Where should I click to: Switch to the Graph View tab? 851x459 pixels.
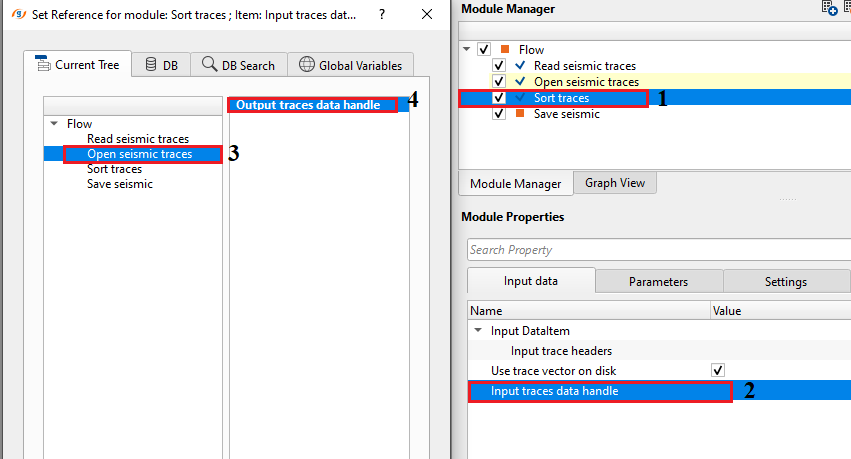pyautogui.click(x=614, y=183)
